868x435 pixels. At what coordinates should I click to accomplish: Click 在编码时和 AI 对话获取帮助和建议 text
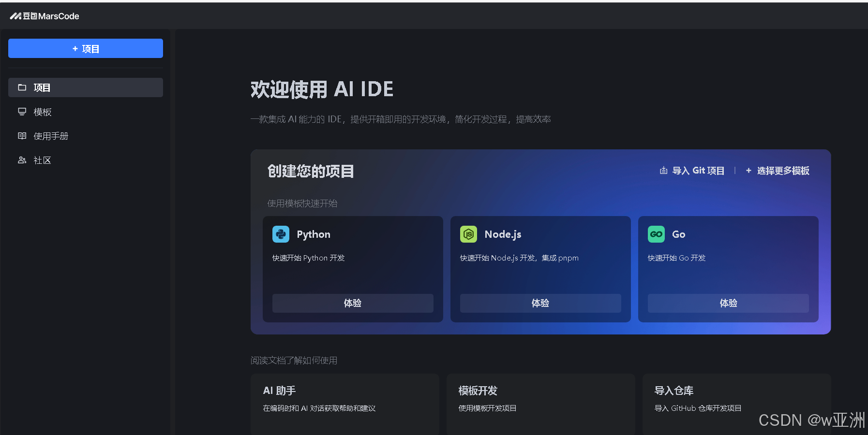click(319, 408)
